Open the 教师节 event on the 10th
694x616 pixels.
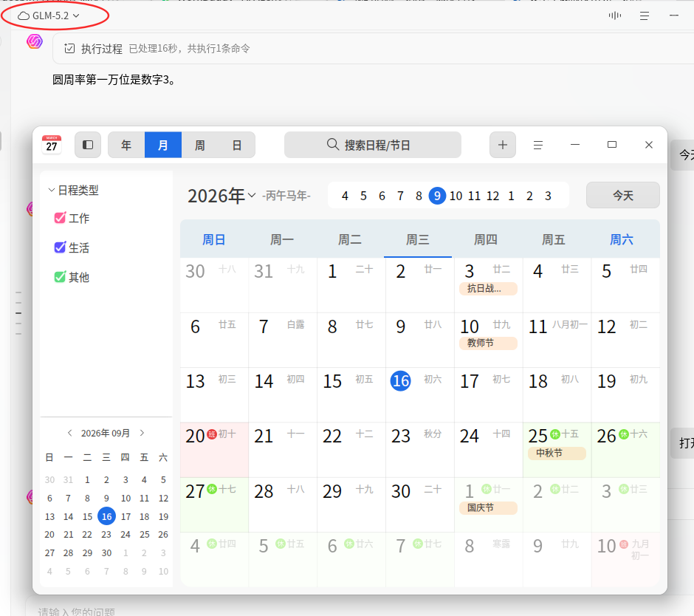488,343
